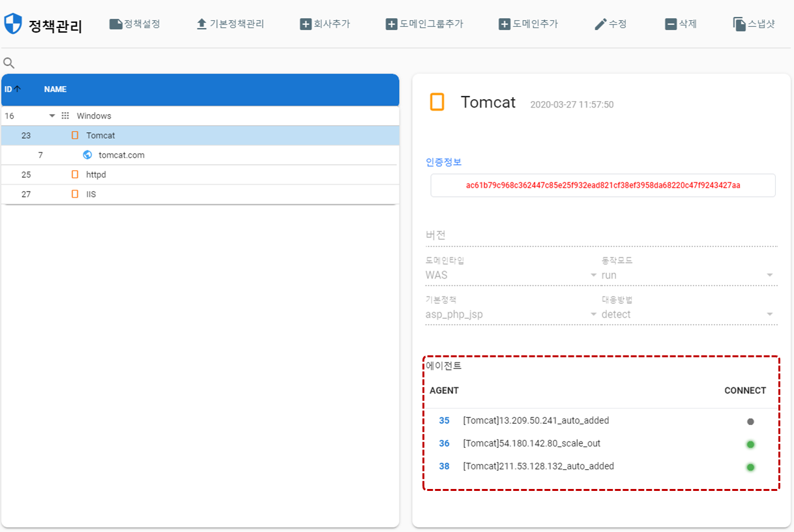Click the 인증정보 label

click(x=444, y=162)
